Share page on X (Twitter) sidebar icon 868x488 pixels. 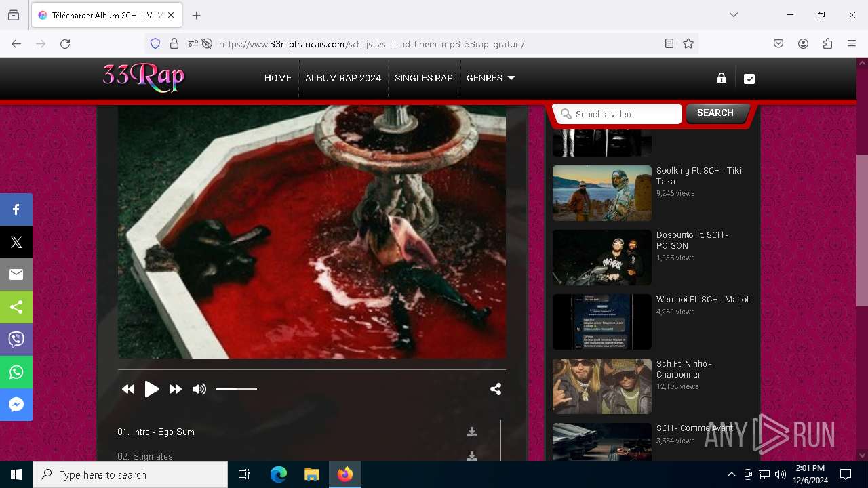[x=16, y=242]
